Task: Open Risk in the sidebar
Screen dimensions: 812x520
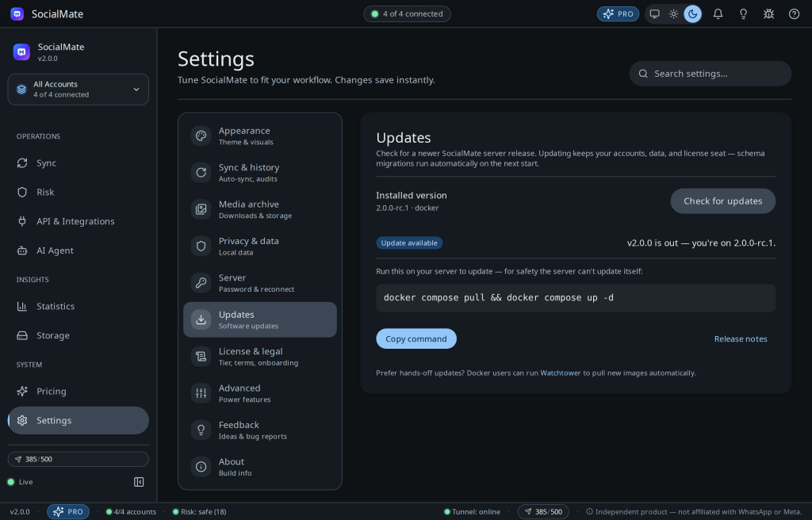Action: click(79, 192)
